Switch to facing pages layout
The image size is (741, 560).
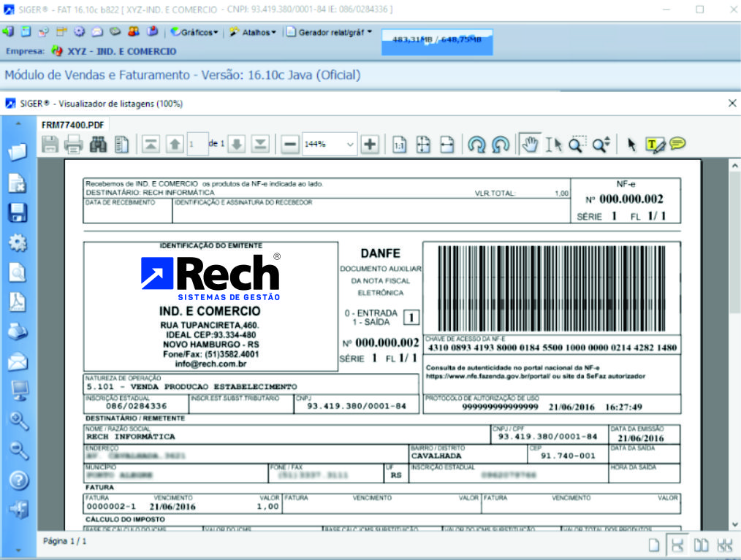[x=702, y=544]
